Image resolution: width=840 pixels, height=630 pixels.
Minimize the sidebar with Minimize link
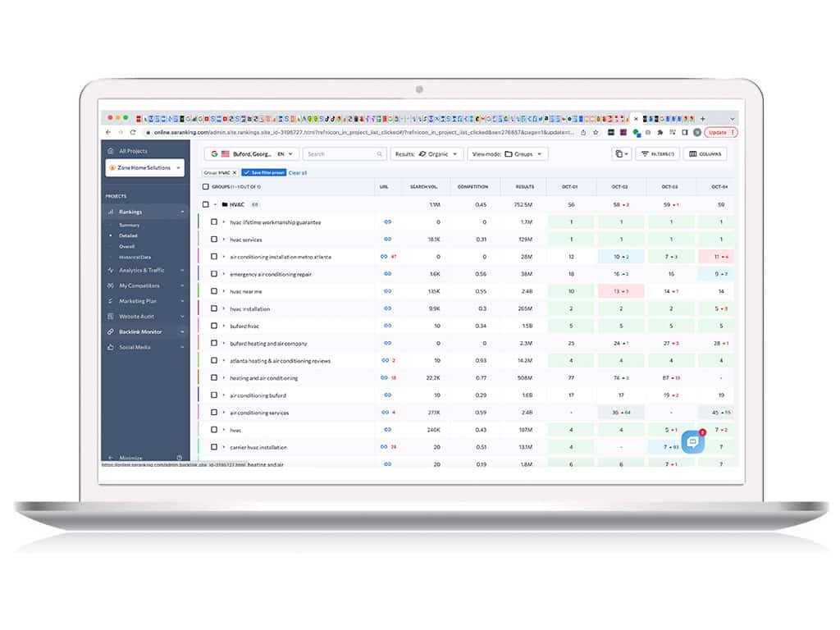pos(130,458)
